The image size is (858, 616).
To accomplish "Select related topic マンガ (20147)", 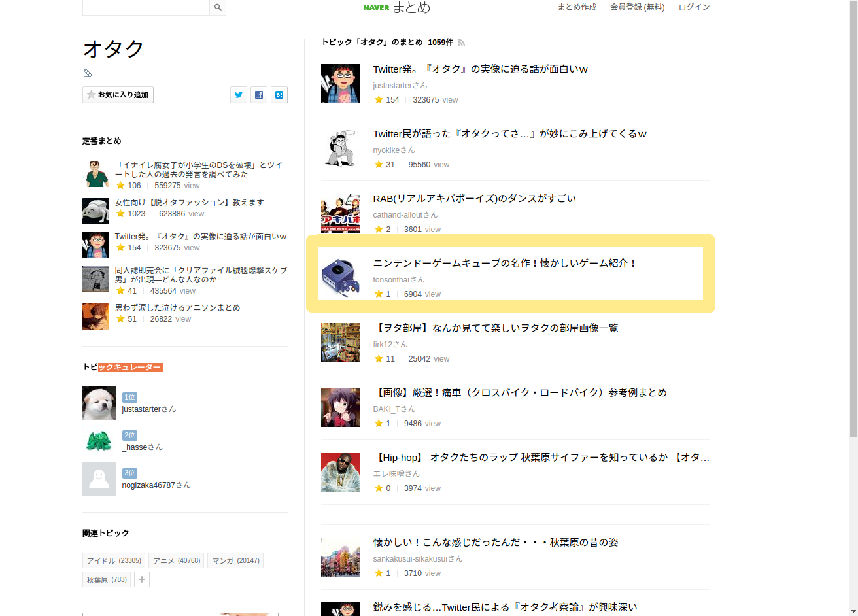I will tap(235, 560).
